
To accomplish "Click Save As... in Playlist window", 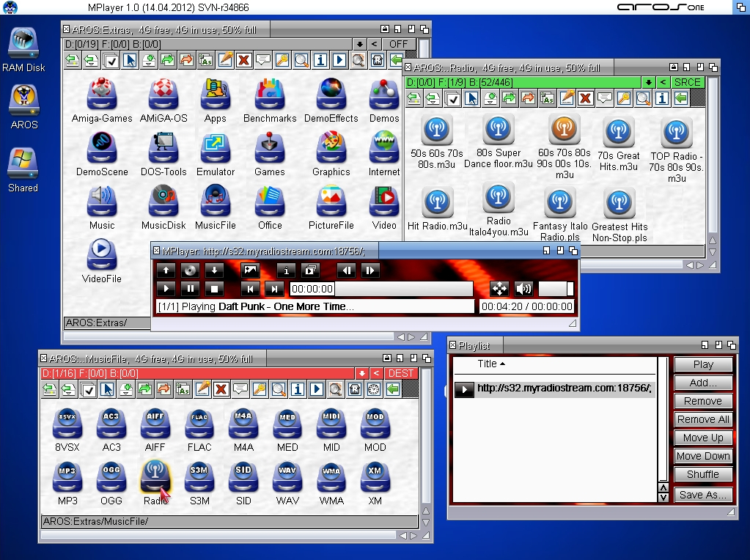I will [x=703, y=495].
